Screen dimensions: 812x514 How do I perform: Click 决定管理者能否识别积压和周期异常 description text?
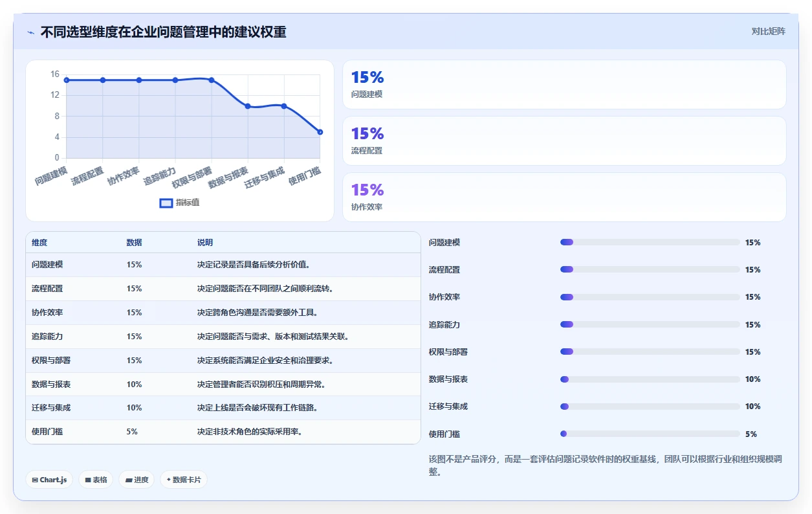pos(262,385)
